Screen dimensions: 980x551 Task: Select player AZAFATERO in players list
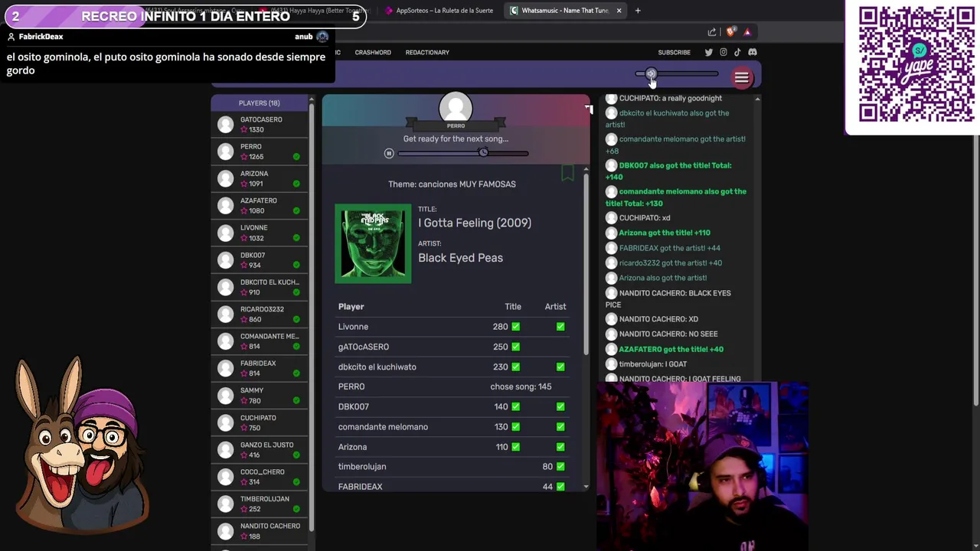coord(260,206)
